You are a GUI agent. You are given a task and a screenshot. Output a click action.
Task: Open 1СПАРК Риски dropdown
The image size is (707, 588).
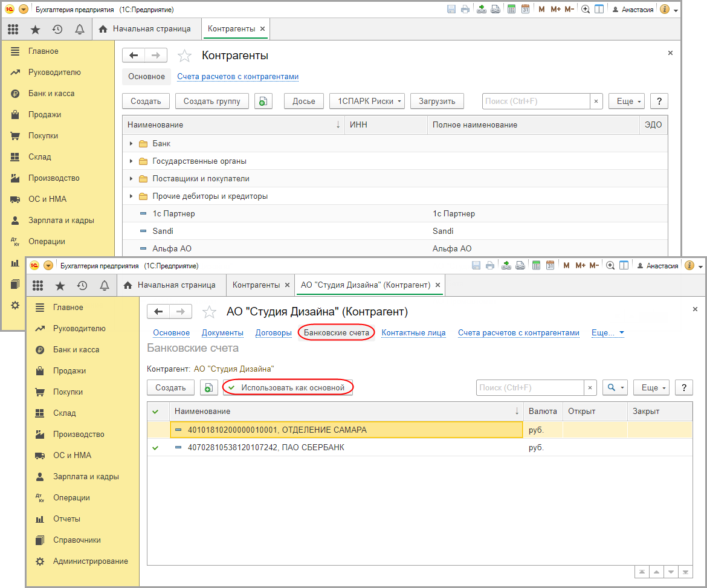[x=367, y=101]
